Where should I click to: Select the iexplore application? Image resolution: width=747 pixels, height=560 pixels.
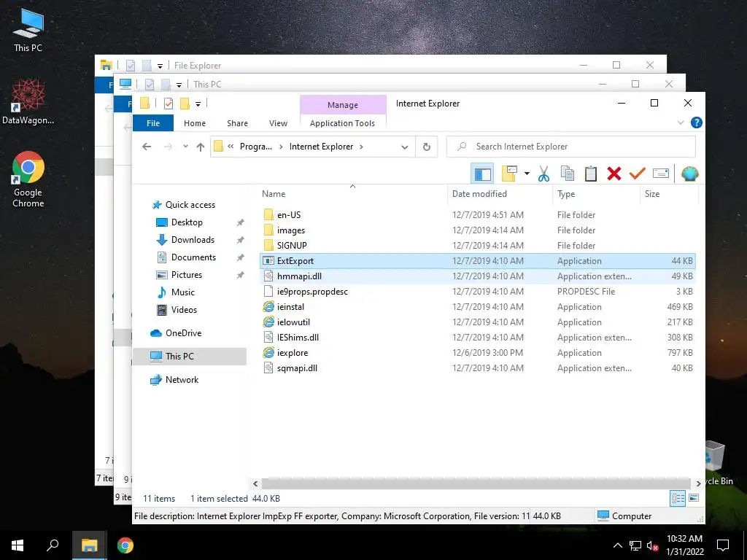coord(478,353)
